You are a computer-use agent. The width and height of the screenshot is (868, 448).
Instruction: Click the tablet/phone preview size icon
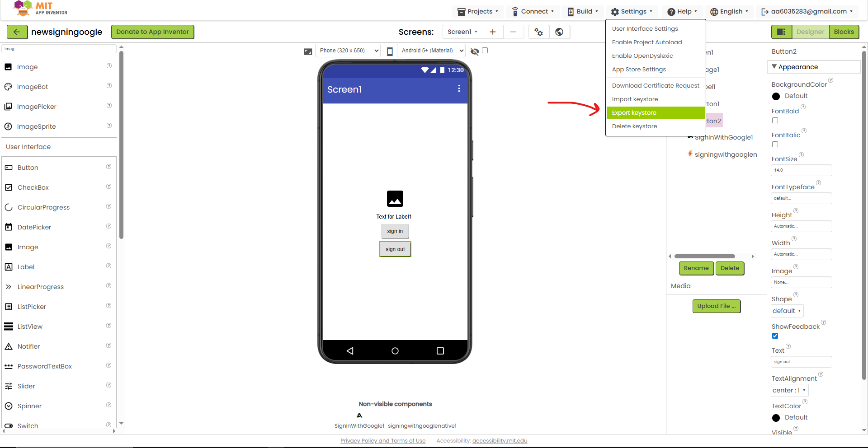[x=390, y=51]
